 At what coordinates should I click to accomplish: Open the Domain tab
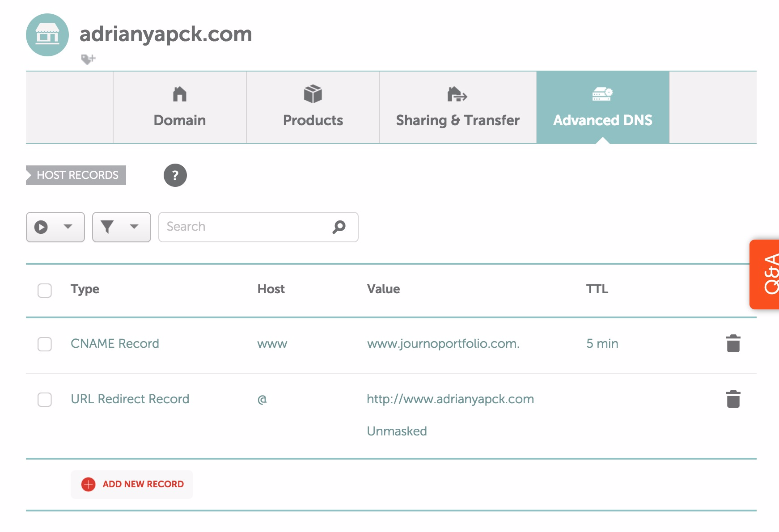(180, 107)
